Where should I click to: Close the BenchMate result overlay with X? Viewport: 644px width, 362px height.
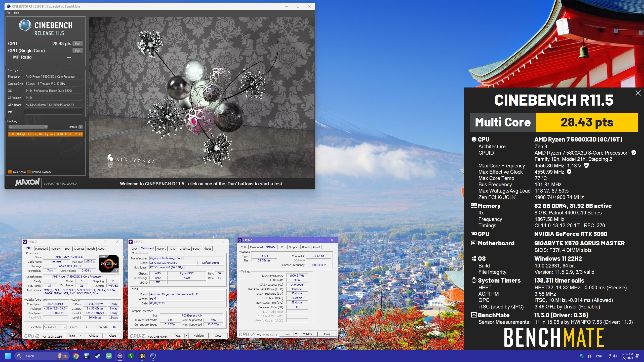638,93
